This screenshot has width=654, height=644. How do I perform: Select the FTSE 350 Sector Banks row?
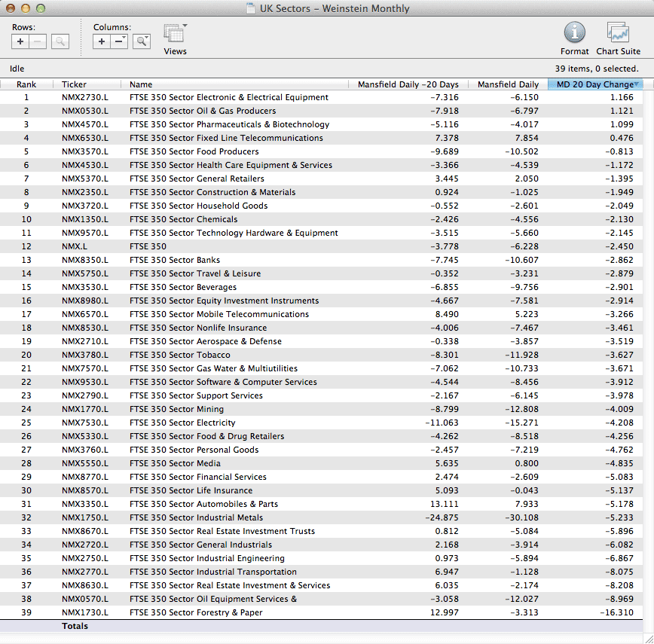click(x=175, y=260)
